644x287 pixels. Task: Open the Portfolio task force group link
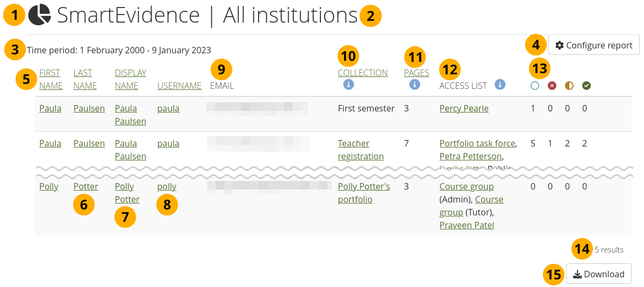click(x=477, y=143)
